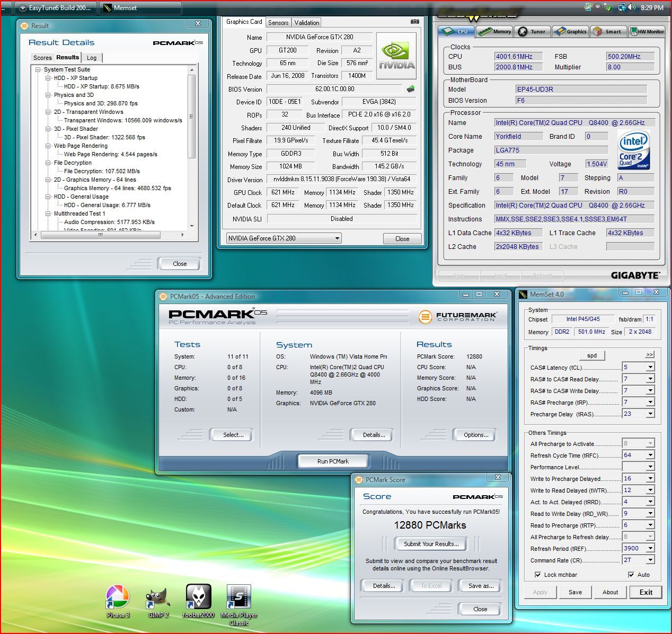Open CAS# Latency (tCL) dropdown

tap(650, 367)
